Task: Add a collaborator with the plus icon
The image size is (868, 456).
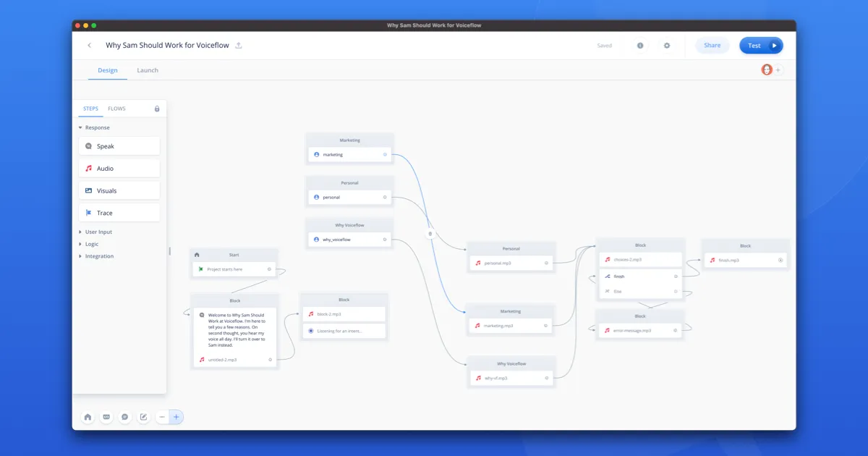Action: pos(778,70)
